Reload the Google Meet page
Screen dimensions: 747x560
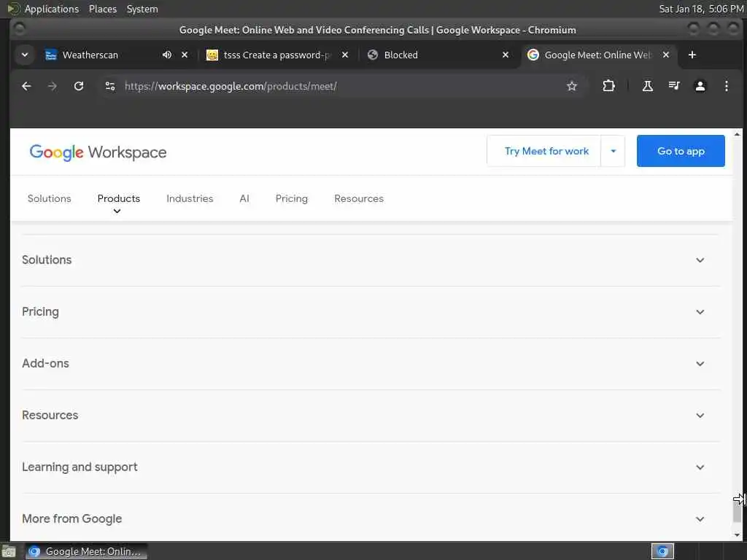[x=79, y=86]
